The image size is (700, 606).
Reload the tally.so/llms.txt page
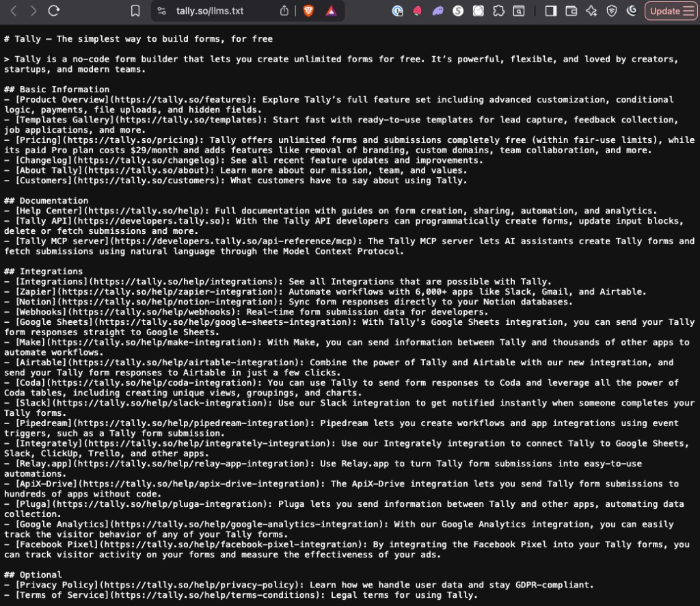tap(54, 11)
